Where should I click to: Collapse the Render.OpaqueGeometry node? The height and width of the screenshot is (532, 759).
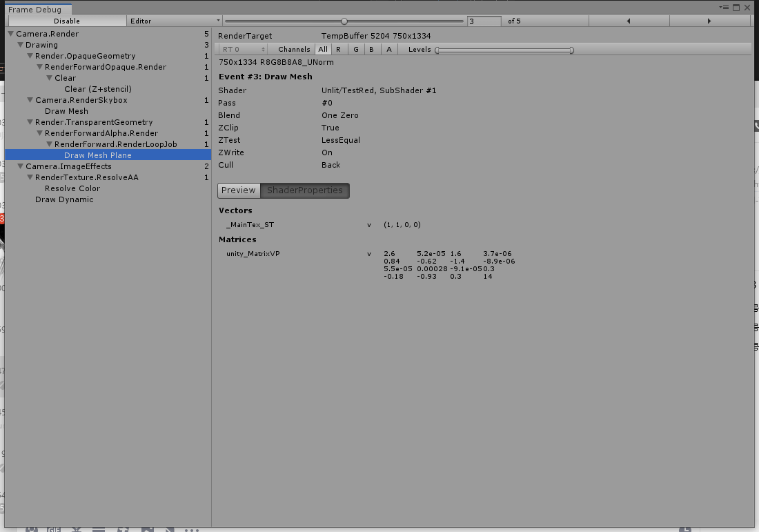pos(30,56)
